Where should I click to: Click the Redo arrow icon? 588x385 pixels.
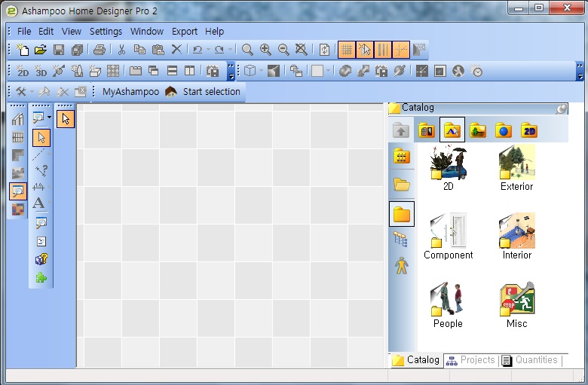[219, 50]
